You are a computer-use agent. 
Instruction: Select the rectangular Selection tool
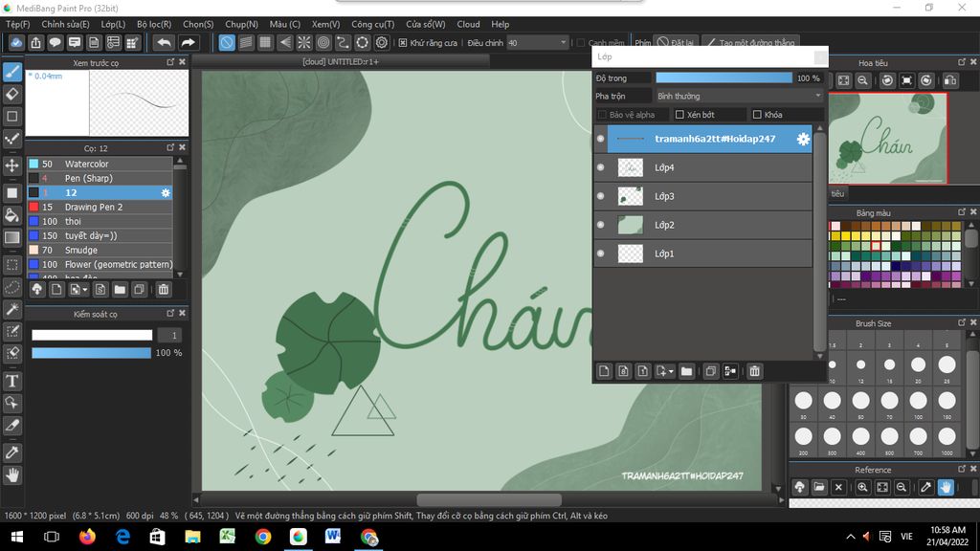click(11, 265)
